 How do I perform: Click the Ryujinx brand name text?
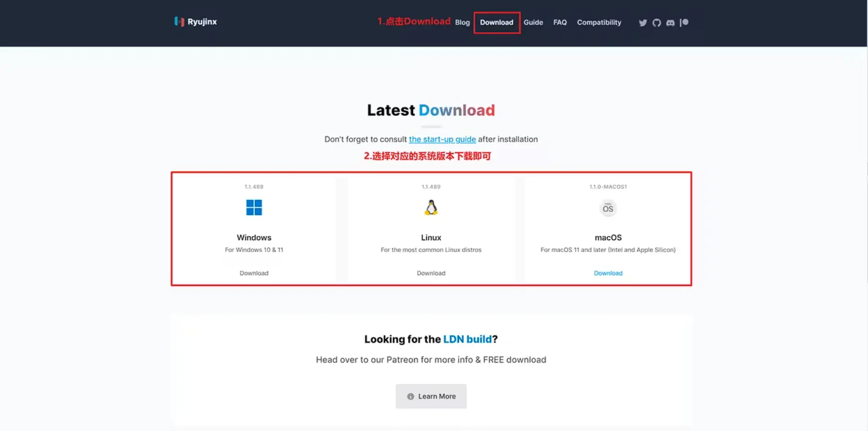pos(202,22)
